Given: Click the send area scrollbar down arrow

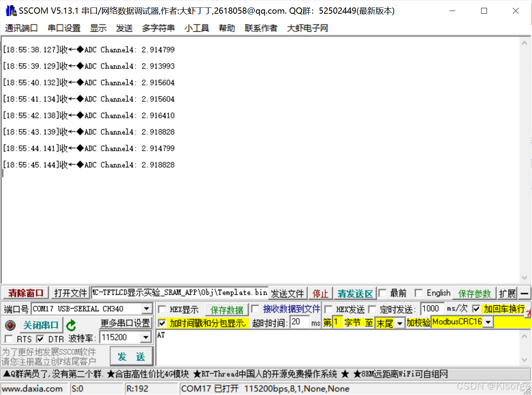Looking at the screenshot, I should (525, 360).
